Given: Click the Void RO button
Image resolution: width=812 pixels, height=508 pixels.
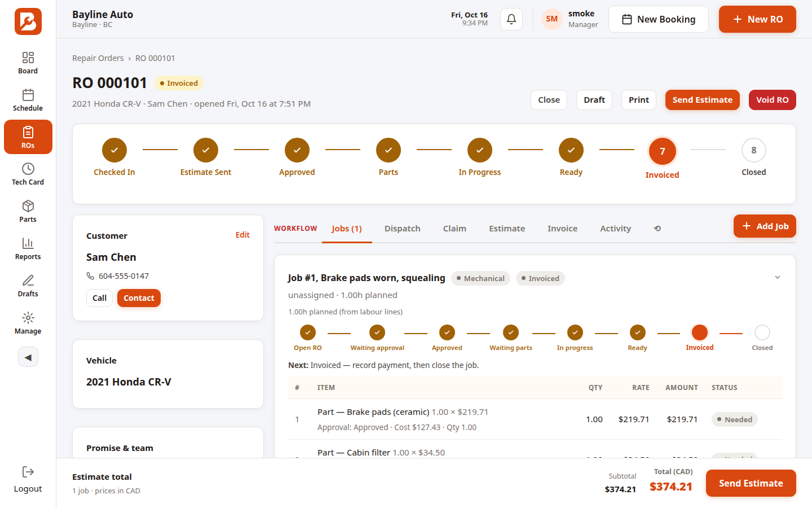Looking at the screenshot, I should (773, 100).
